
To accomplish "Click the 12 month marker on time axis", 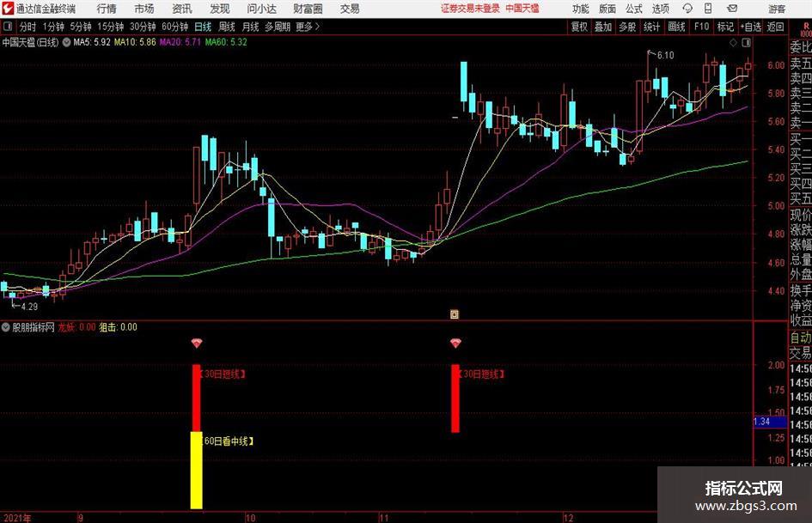I will click(x=568, y=518).
